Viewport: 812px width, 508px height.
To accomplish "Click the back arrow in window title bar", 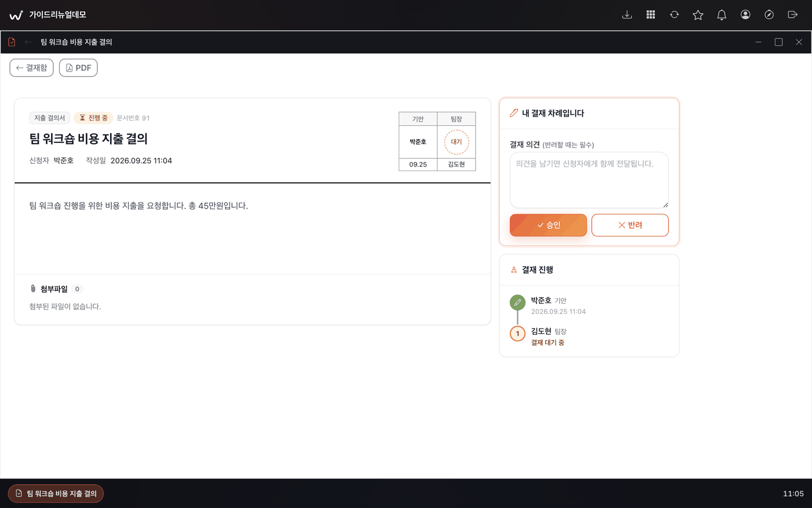I will click(x=28, y=42).
